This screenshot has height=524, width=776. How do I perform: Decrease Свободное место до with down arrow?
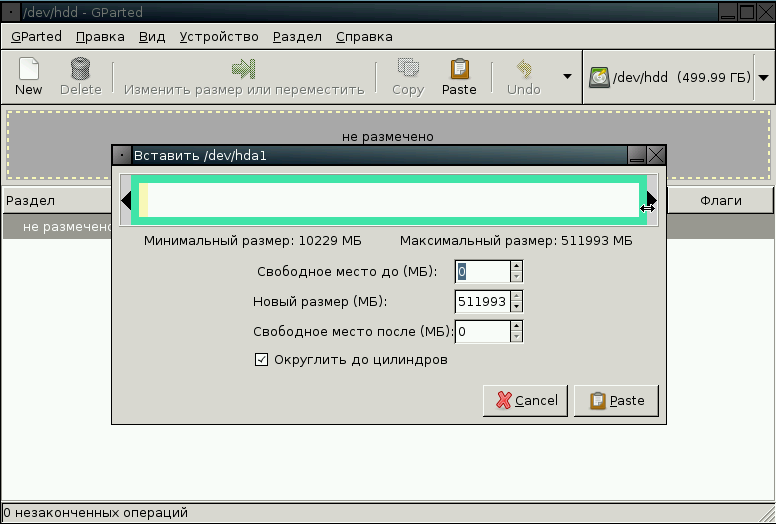516,277
